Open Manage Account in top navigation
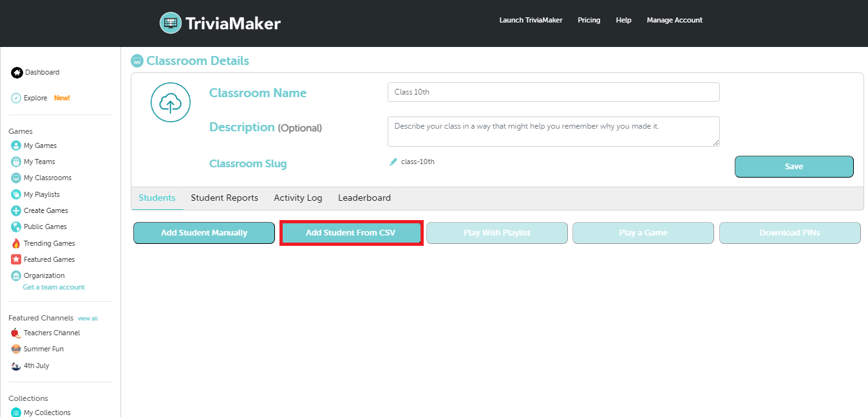This screenshot has height=417, width=868. (x=675, y=20)
